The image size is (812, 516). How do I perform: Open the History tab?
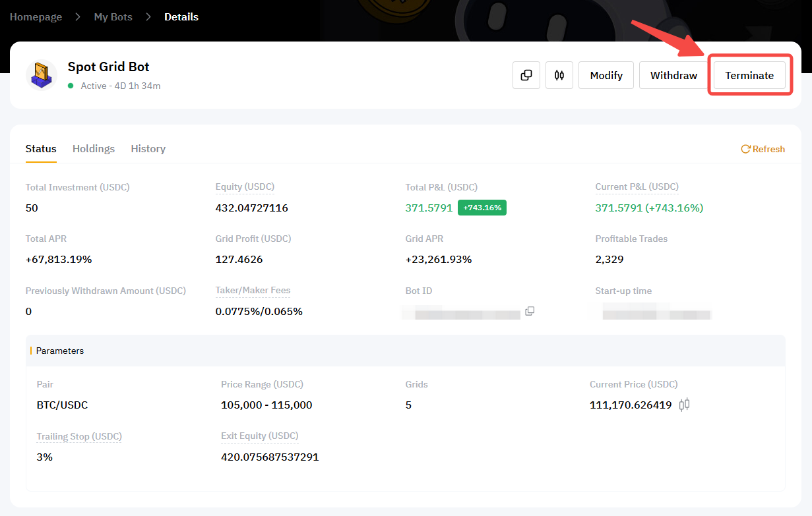pos(148,149)
